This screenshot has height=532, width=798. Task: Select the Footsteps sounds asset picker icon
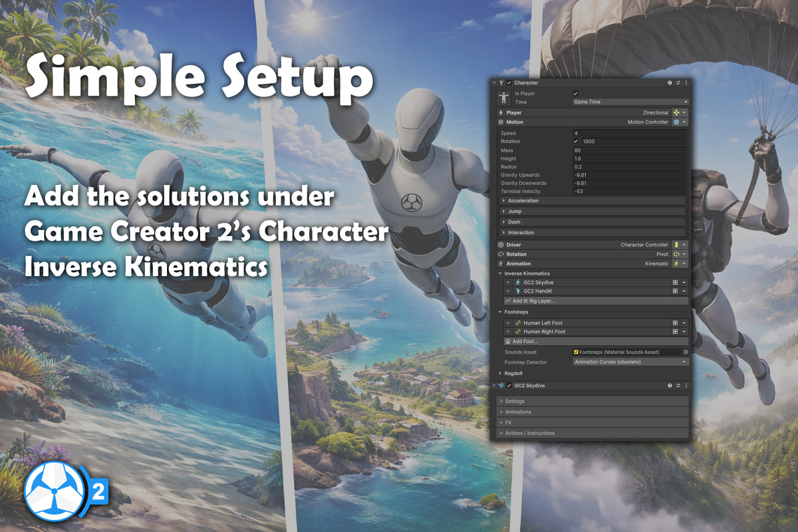click(x=686, y=352)
